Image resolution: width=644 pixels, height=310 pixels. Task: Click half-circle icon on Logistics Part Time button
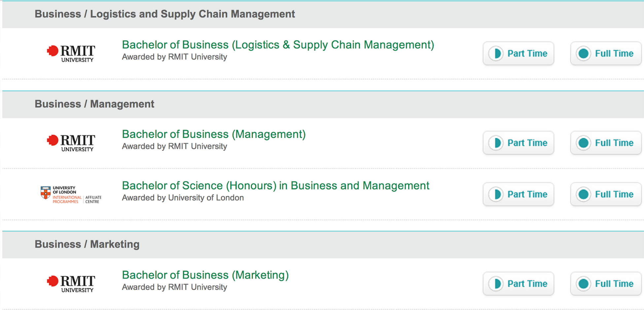coord(496,54)
